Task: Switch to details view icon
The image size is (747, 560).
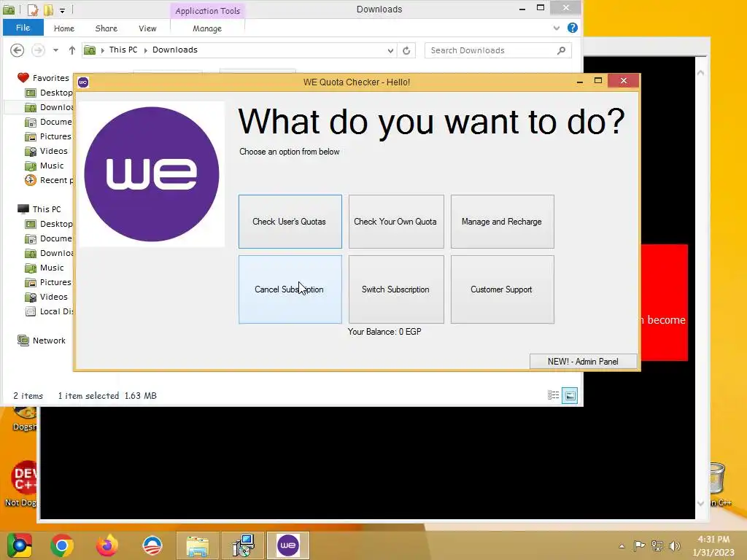Action: [x=553, y=395]
